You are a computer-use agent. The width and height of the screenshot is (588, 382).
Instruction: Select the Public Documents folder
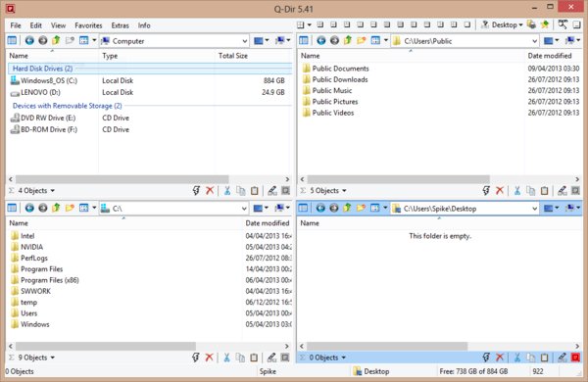(x=336, y=69)
